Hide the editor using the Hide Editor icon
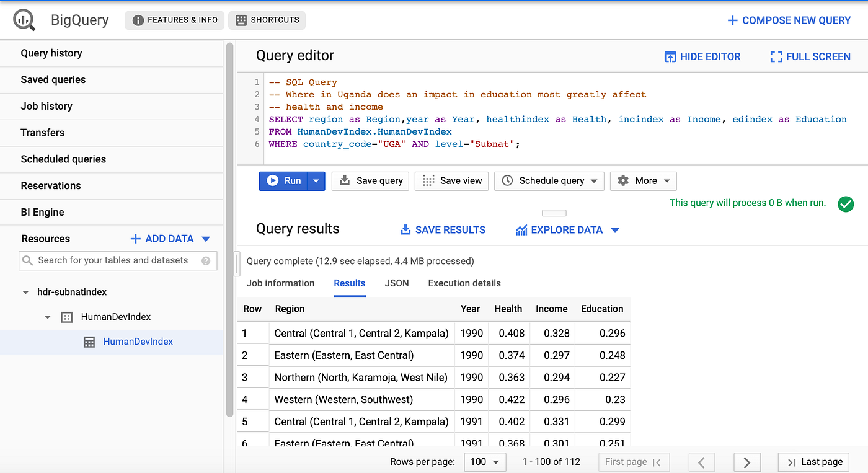 point(670,56)
